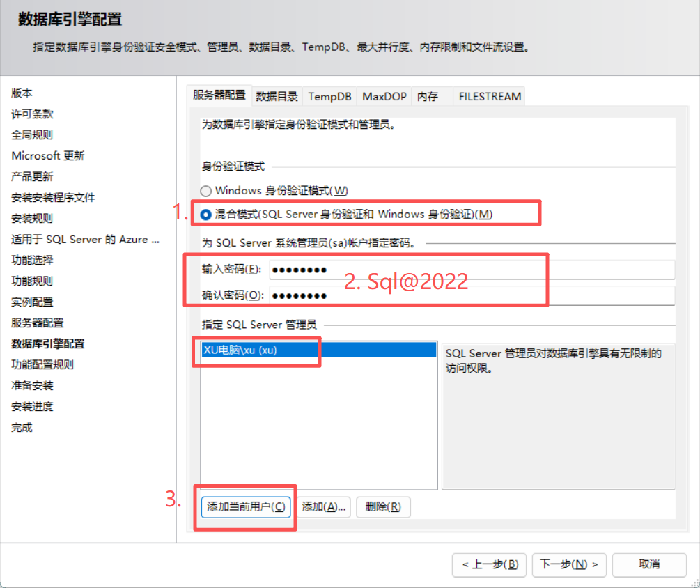Open the FILESTREAM tab
The image size is (700, 588).
pos(490,96)
